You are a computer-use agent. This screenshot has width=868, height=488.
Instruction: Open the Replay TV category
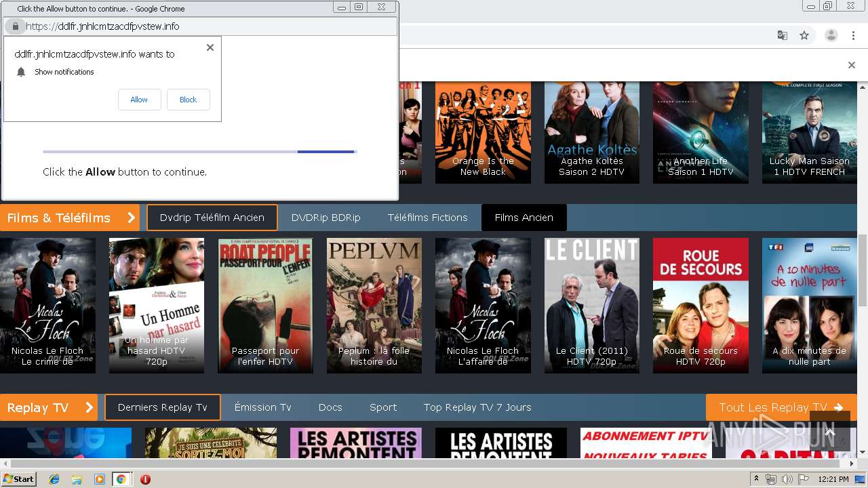(38, 407)
